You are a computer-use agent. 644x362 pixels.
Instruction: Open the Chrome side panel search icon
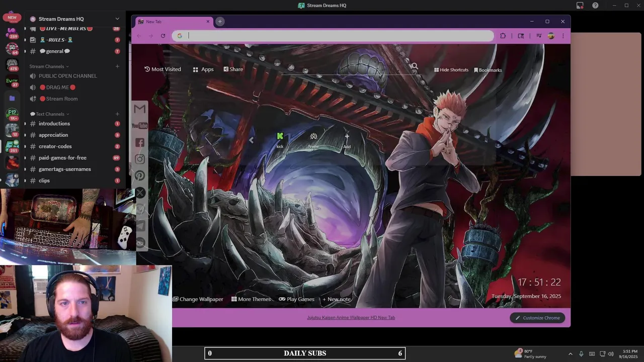[x=521, y=36]
